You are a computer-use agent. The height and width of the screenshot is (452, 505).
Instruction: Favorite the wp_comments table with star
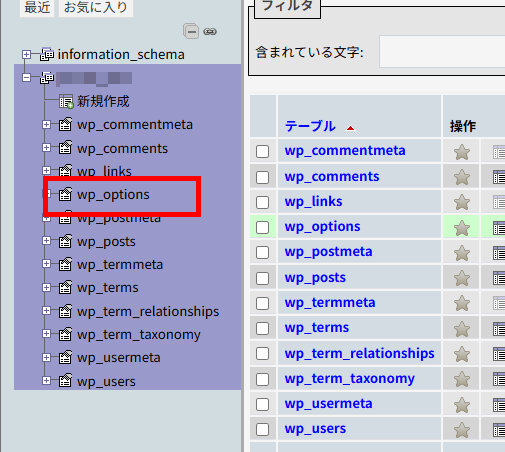(x=462, y=177)
